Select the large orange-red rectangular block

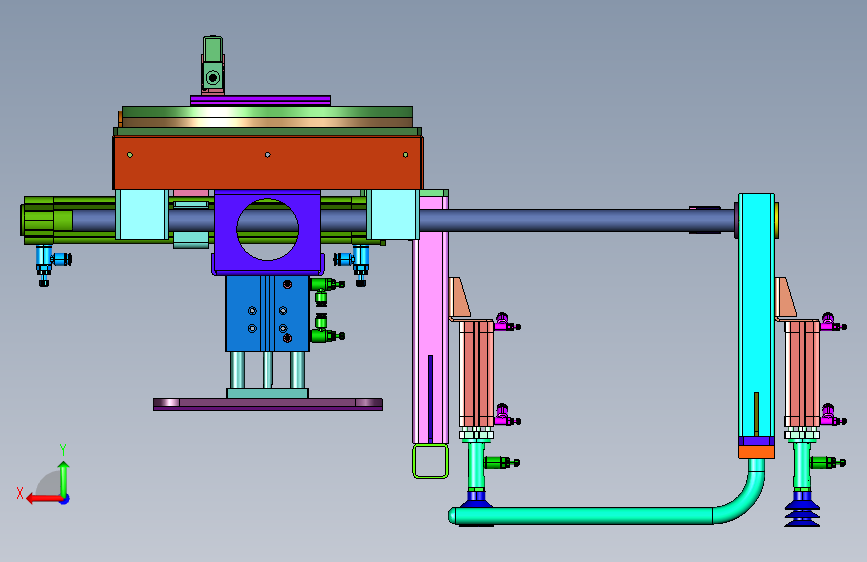[268, 163]
